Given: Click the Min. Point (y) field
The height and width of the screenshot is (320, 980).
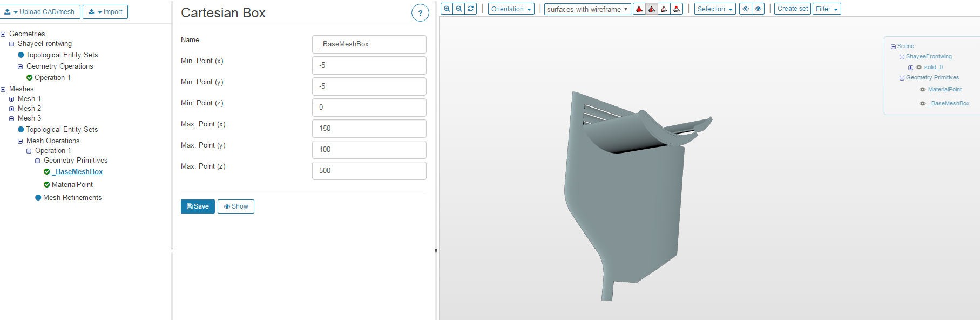Looking at the screenshot, I should tap(369, 86).
